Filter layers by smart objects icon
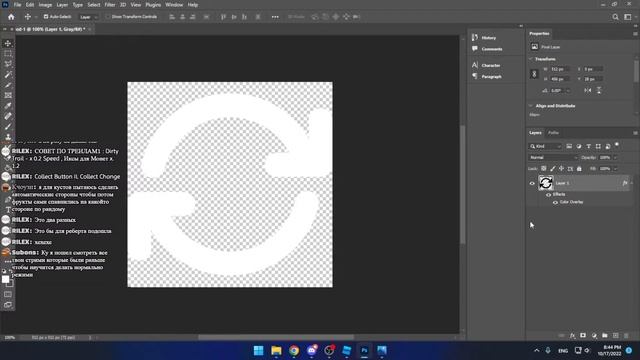 tap(608, 146)
